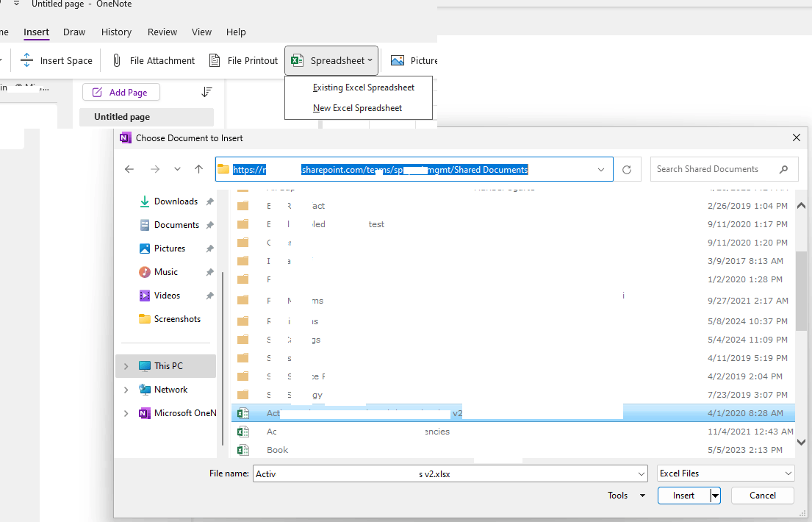Expand the address bar history dropdown
The image size is (812, 522).
coord(600,170)
